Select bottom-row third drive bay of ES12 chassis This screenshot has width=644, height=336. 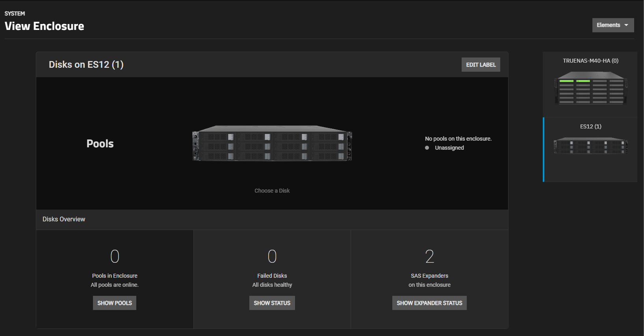tap(291, 156)
